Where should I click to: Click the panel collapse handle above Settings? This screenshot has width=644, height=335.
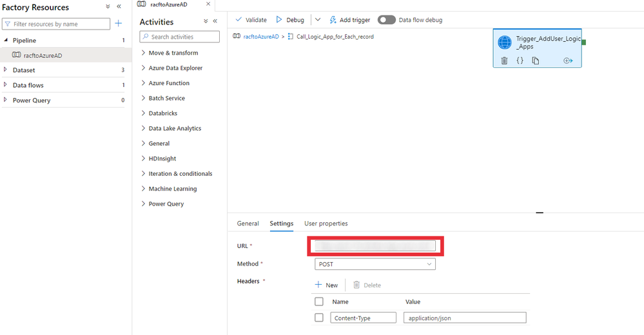pyautogui.click(x=540, y=213)
